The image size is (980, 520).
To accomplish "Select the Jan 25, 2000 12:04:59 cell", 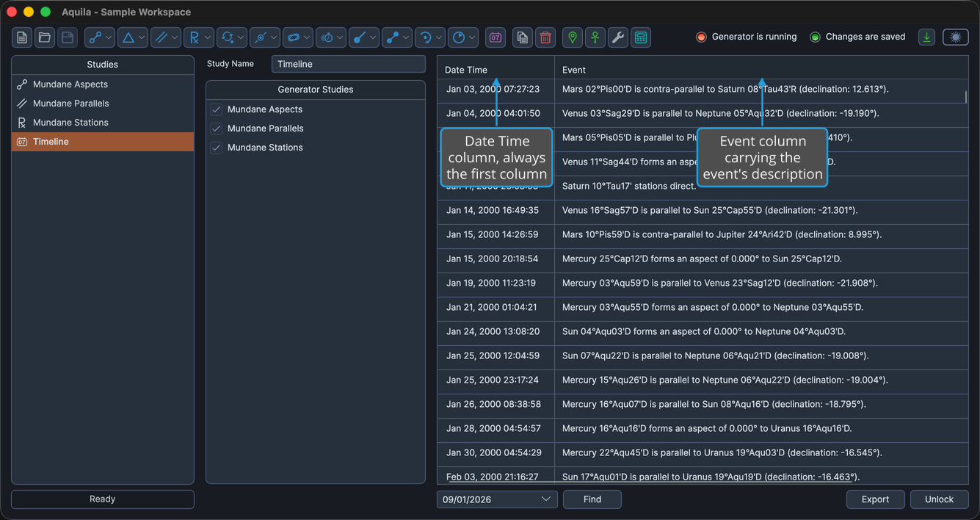I will [x=496, y=356].
